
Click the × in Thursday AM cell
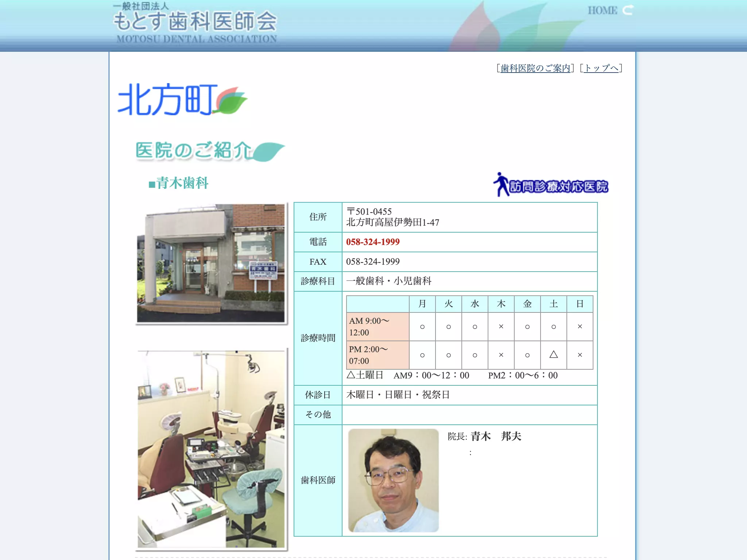point(501,327)
